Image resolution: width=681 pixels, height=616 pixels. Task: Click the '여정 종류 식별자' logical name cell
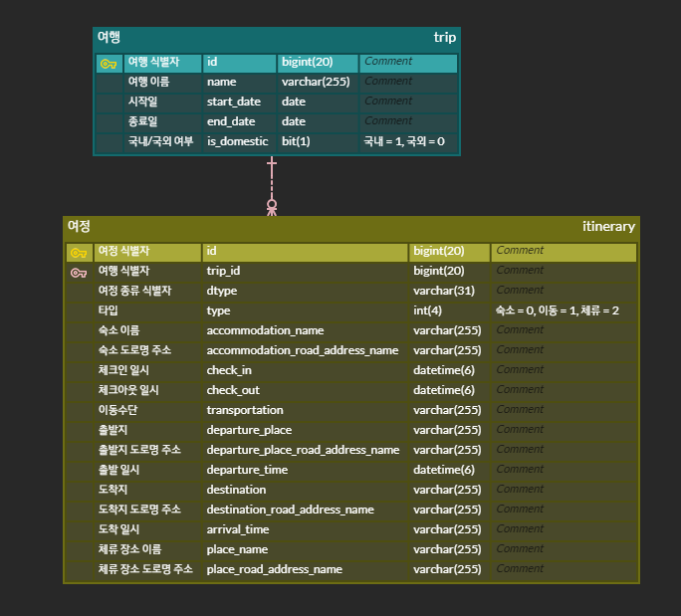point(147,292)
